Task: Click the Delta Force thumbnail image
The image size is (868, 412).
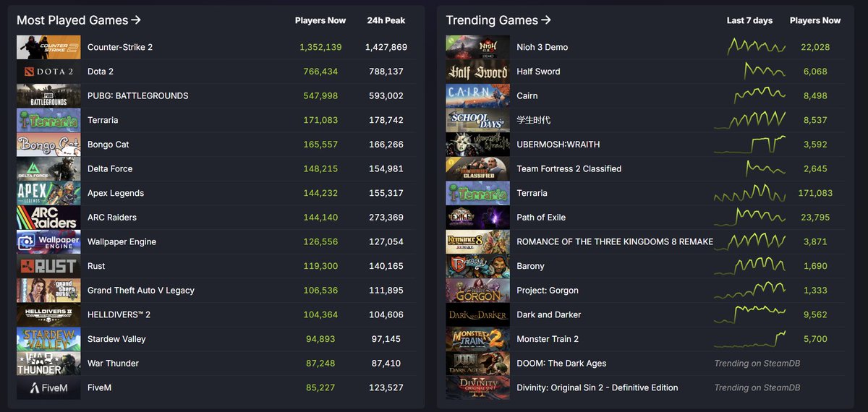Action: click(48, 168)
